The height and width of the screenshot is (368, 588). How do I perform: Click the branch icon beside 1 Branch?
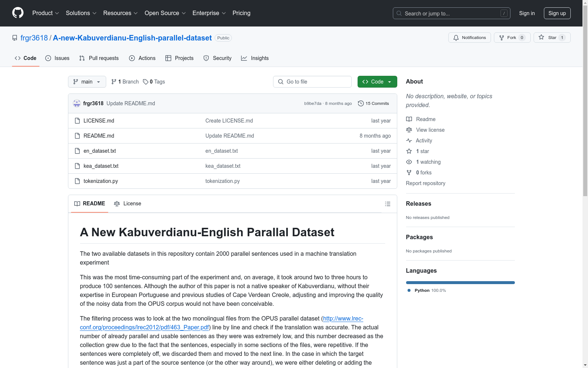pyautogui.click(x=114, y=82)
